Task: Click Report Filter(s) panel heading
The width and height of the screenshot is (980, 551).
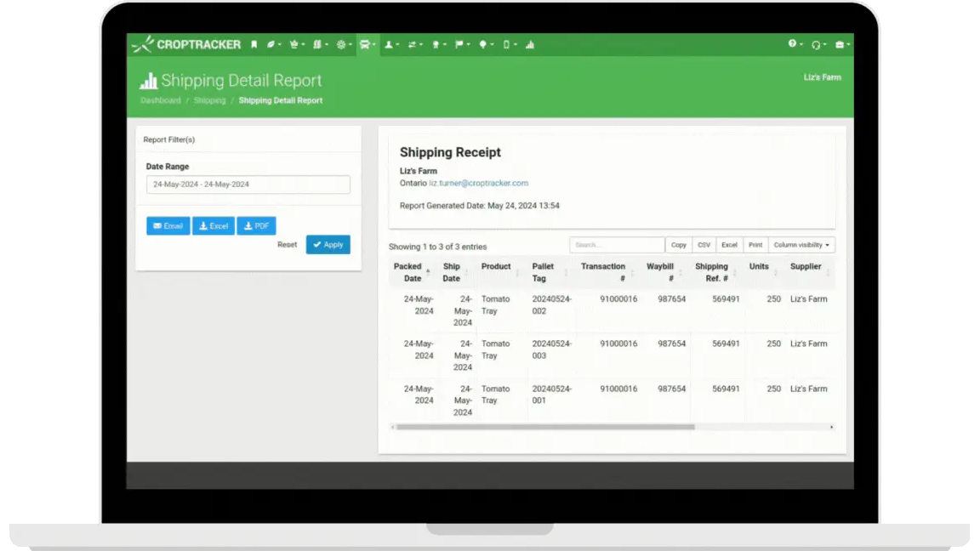Action: click(168, 139)
